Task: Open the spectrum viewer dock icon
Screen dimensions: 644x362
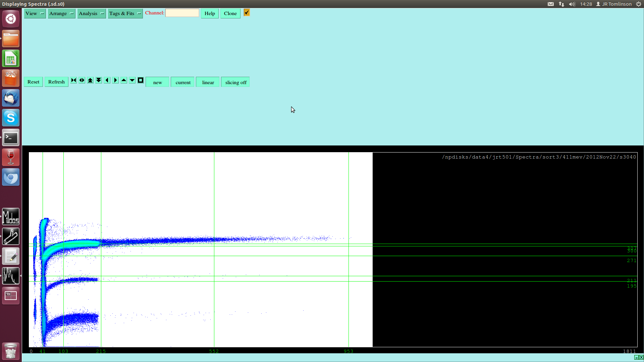Action: (11, 276)
